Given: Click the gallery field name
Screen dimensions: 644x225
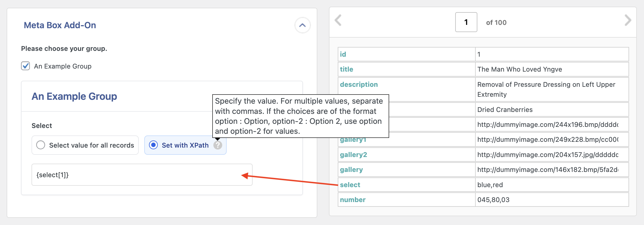Looking at the screenshot, I should [351, 170].
